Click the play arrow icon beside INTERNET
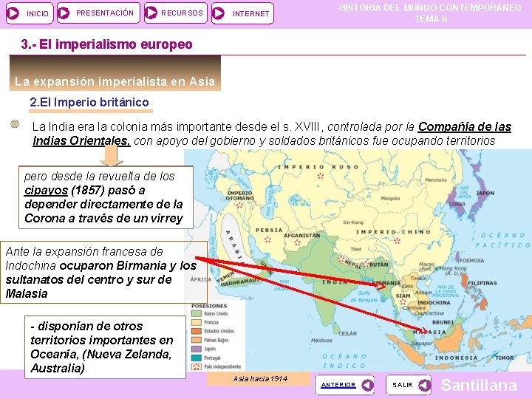Viewport: 532px width, 399px height. 218,13
